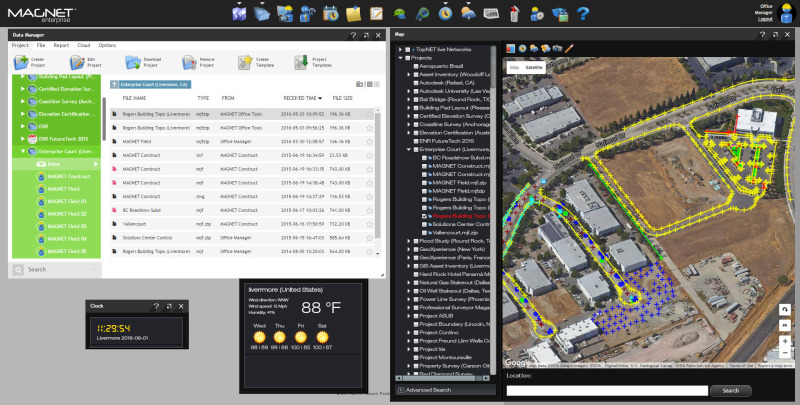
Task: Click the Create Project icon
Action: click(x=20, y=63)
